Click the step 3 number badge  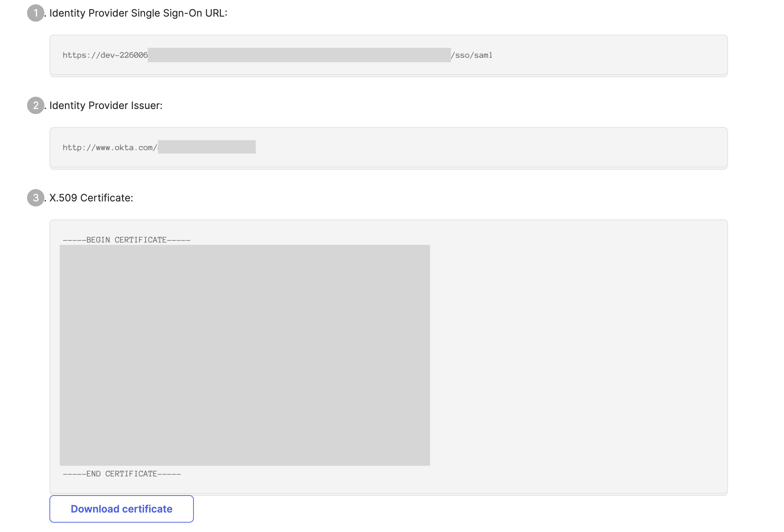(35, 198)
